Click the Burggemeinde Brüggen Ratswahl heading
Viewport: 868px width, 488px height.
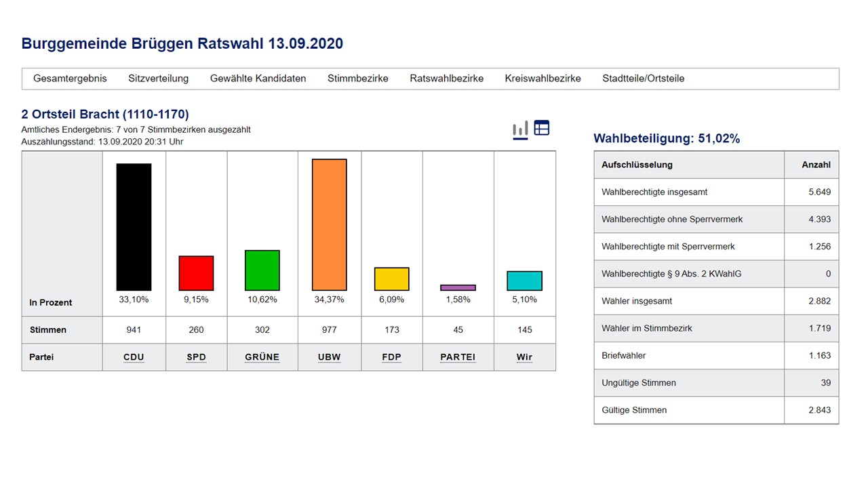coord(182,44)
